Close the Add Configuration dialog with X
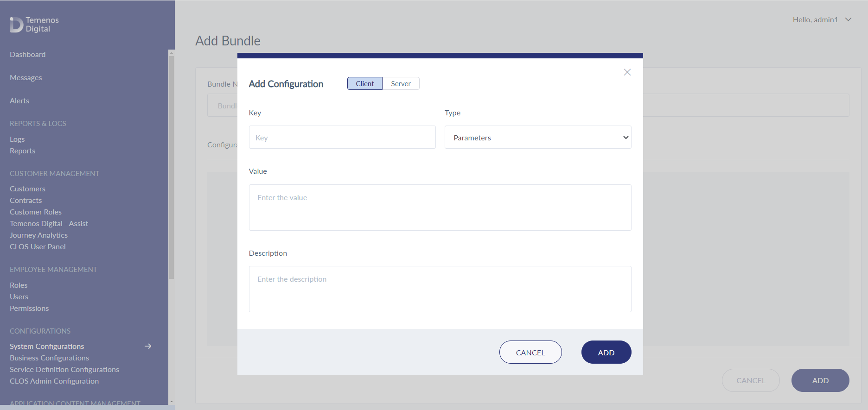 click(x=627, y=72)
